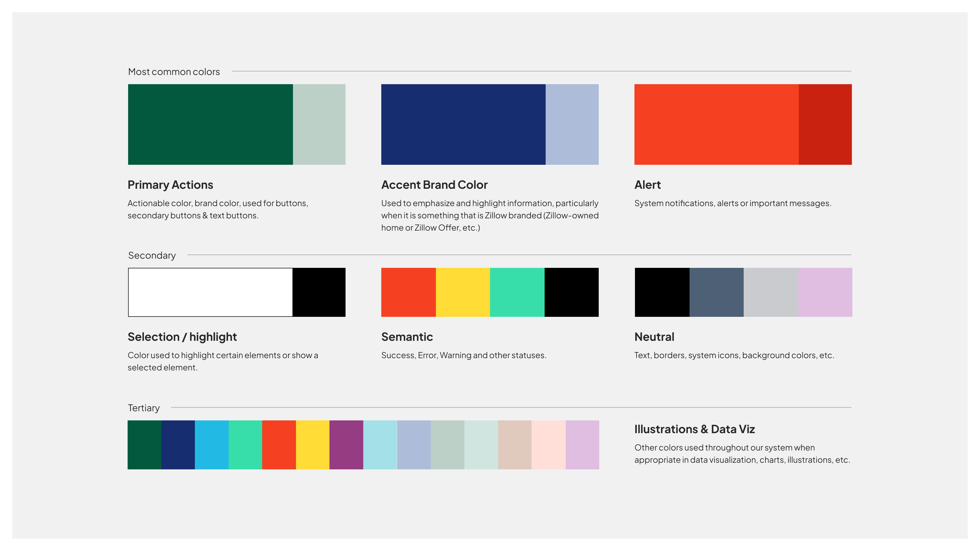980x551 pixels.
Task: Choose the lavender pink Neutral swatch
Action: pos(825,292)
